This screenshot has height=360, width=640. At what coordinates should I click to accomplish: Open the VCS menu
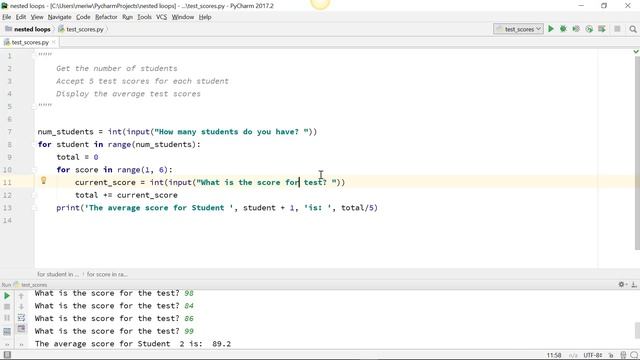(x=162, y=17)
